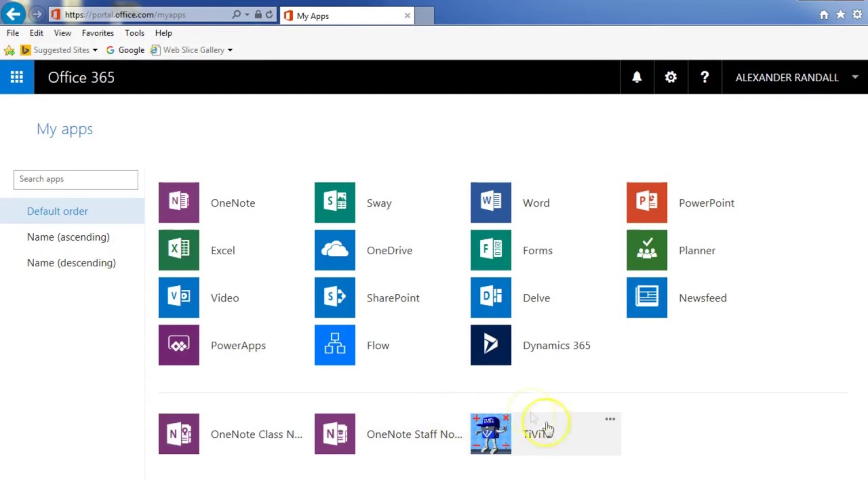Open the Tools menu
868x488 pixels.
pyautogui.click(x=134, y=33)
